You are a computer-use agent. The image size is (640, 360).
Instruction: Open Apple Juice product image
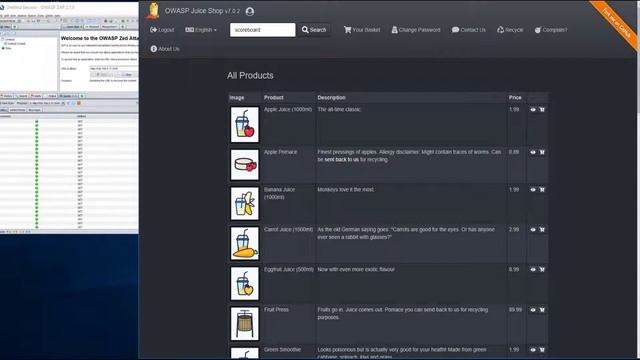[244, 124]
